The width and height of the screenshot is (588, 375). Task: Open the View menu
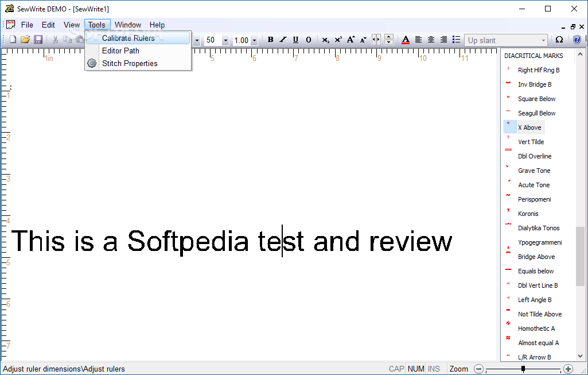point(72,25)
